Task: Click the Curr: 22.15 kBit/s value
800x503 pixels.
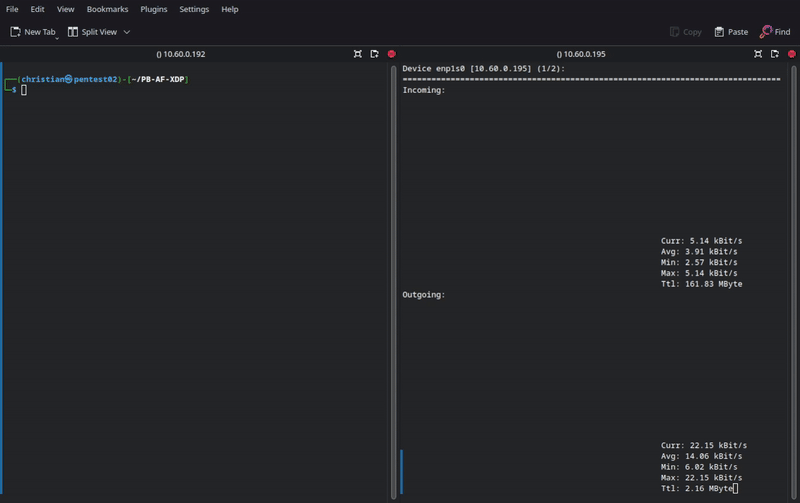Action: (x=704, y=445)
